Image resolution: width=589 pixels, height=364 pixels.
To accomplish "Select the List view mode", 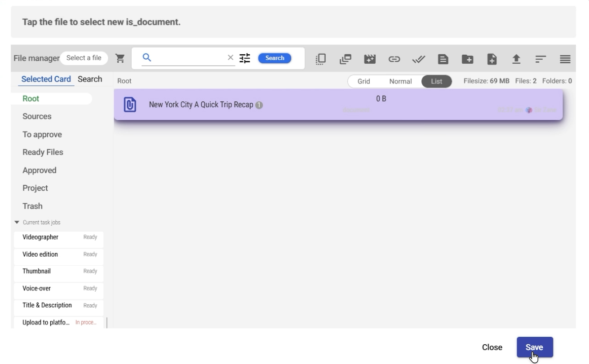I will pyautogui.click(x=436, y=81).
